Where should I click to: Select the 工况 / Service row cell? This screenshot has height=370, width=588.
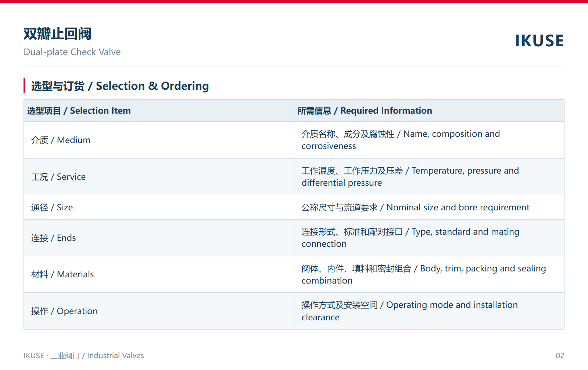click(x=159, y=177)
